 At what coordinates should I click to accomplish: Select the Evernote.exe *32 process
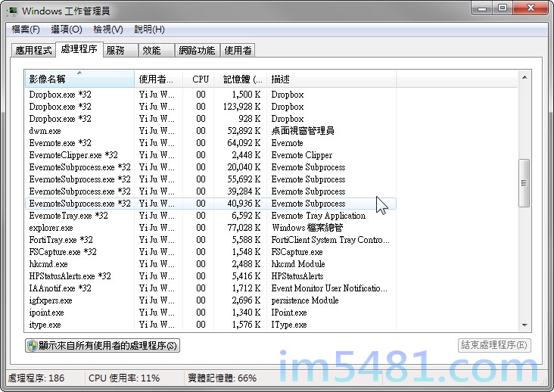[x=210, y=143]
